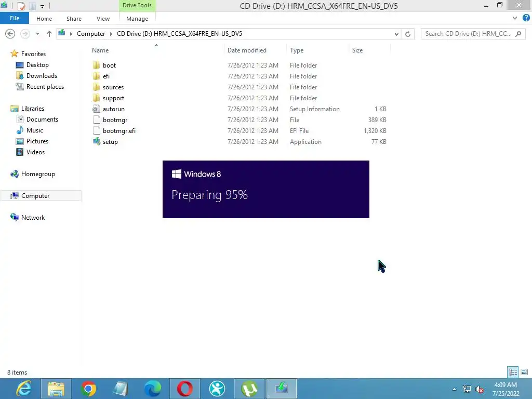Screen dimensions: 532x399
Task: Switch to Details view in status bar
Action: coord(513,372)
